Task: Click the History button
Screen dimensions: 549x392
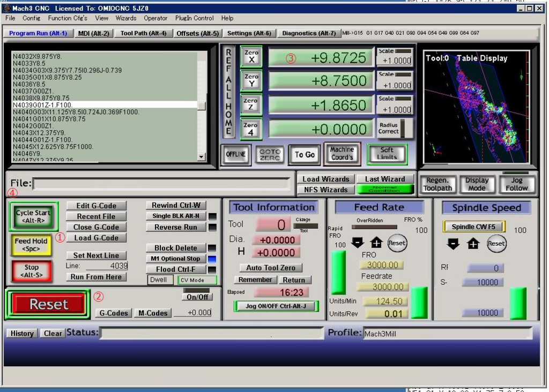Action: (x=21, y=333)
